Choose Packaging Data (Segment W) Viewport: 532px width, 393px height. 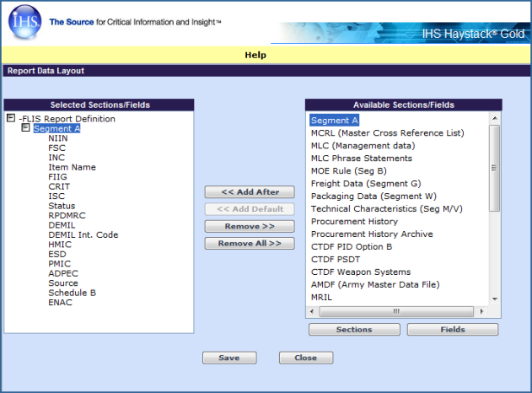point(373,196)
